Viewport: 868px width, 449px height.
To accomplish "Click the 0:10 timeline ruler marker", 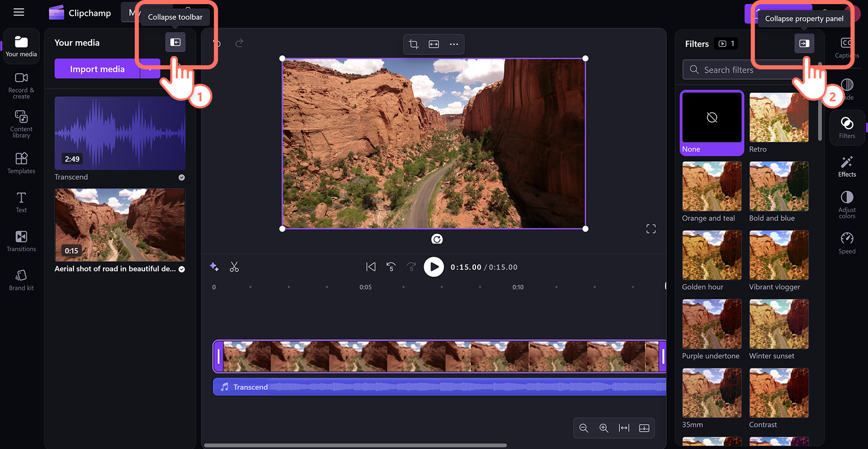I will (x=518, y=287).
